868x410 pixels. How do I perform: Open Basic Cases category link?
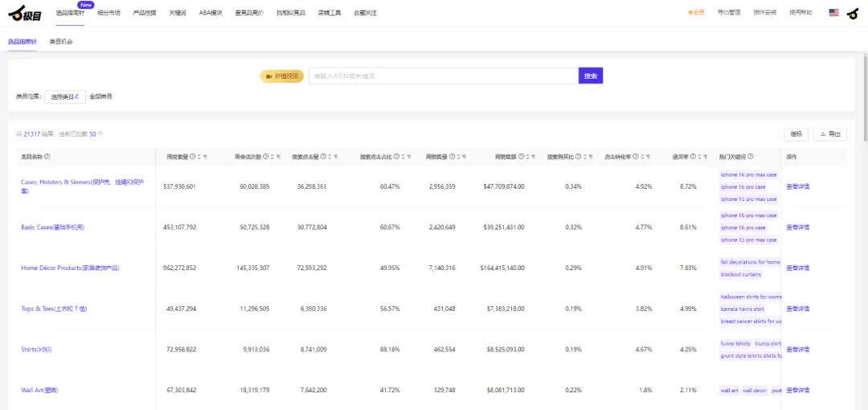tap(52, 228)
